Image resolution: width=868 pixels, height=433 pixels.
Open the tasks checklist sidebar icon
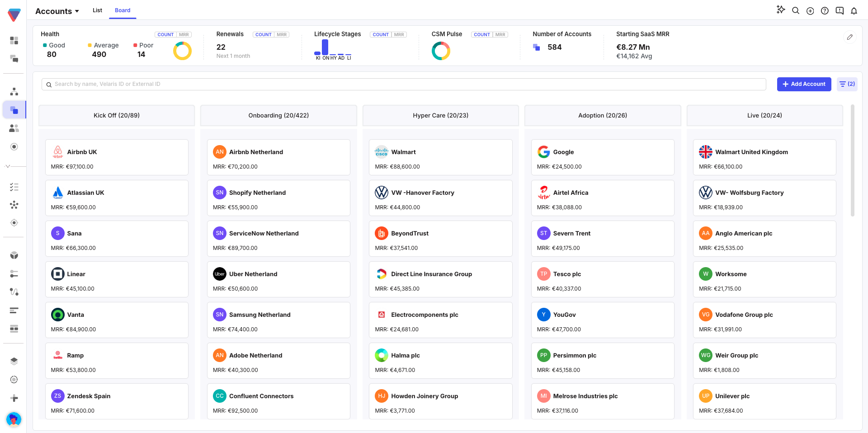point(14,187)
